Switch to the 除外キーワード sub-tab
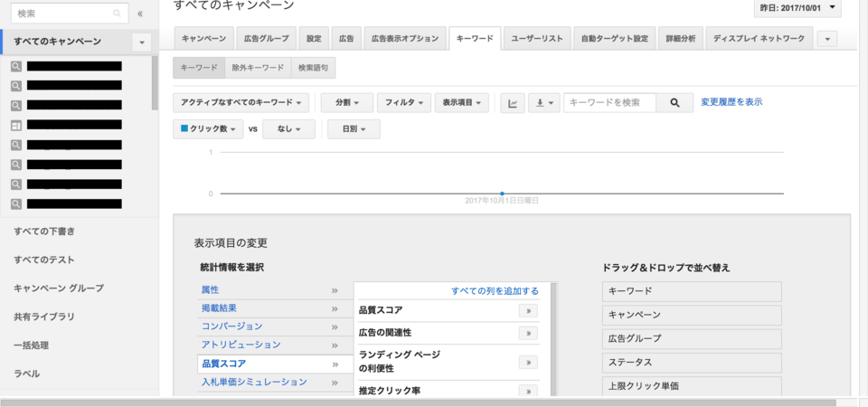Viewport: 868px width, 407px height. [x=259, y=68]
